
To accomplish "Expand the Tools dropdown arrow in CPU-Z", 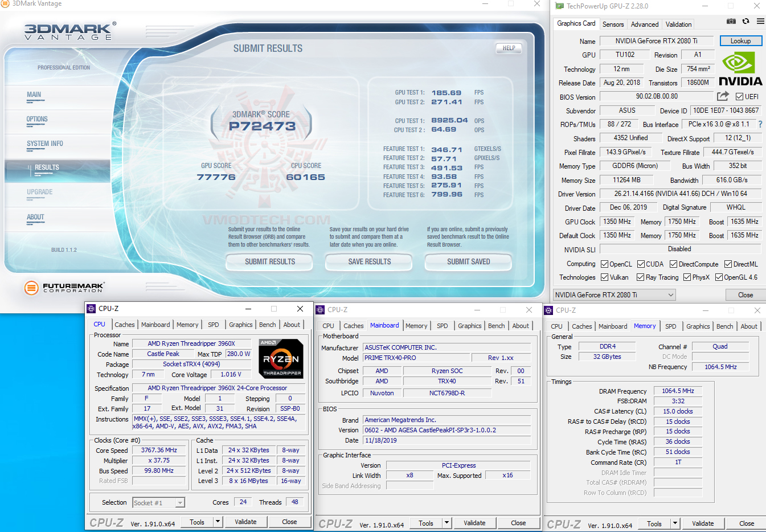I will [x=218, y=521].
